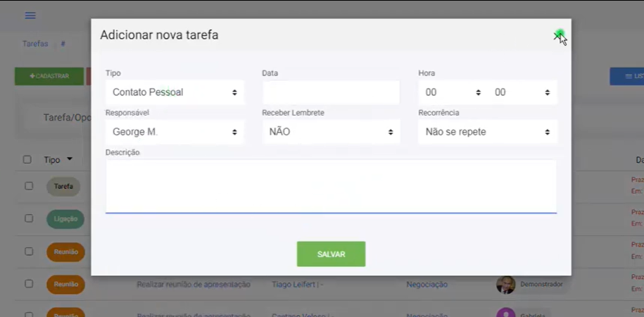Check the checkbox for the Ligação row
Image resolution: width=644 pixels, height=317 pixels.
coord(29,218)
